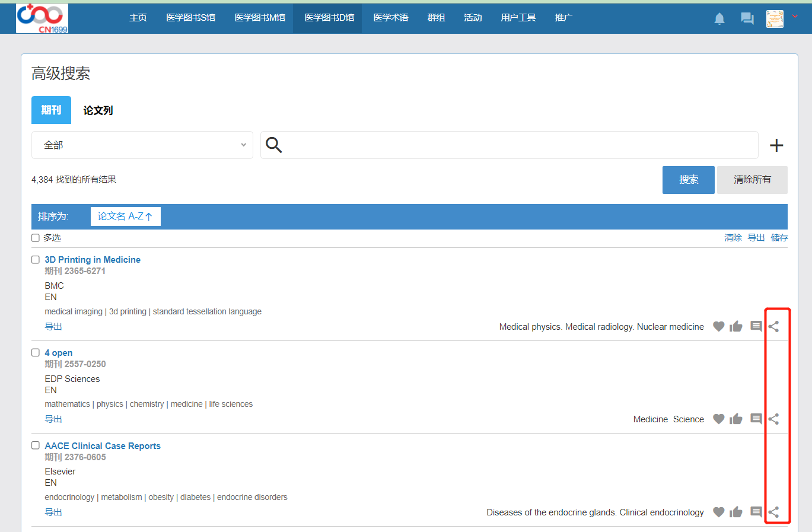This screenshot has height=532, width=812.
Task: Click 导出 link in results header
Action: point(756,238)
